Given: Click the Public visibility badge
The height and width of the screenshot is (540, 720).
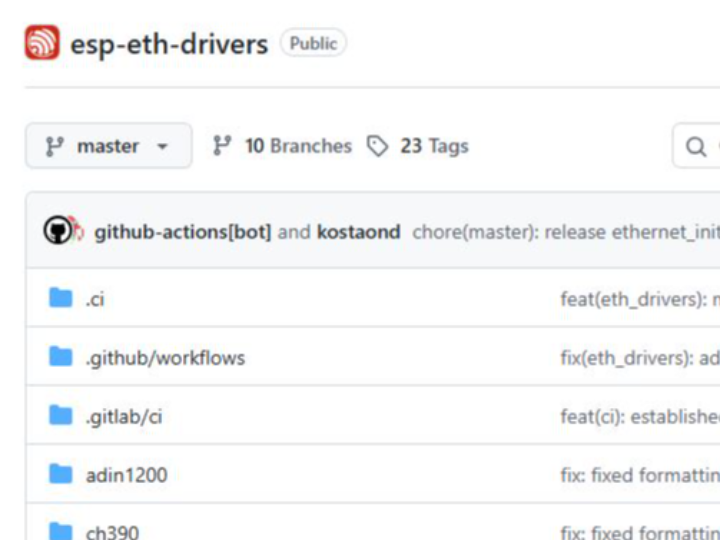Looking at the screenshot, I should pos(313,44).
